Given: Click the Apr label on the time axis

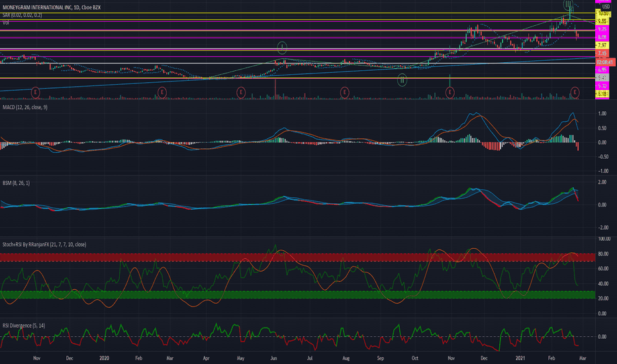Looking at the screenshot, I should (x=206, y=358).
